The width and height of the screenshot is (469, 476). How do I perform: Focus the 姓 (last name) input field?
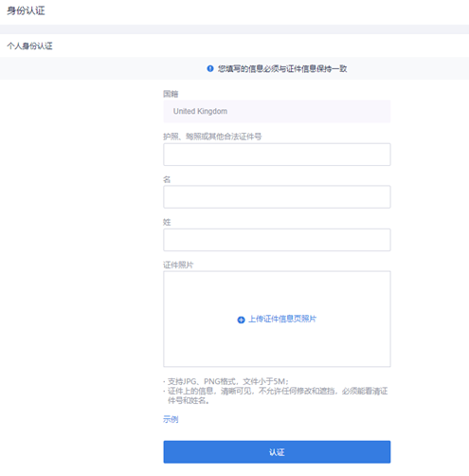(x=277, y=240)
